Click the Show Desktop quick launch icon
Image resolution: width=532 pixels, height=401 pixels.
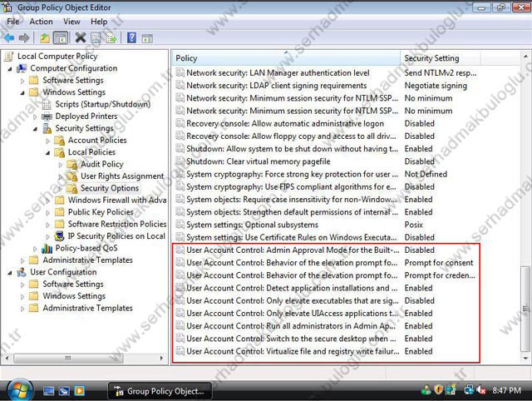click(x=48, y=391)
